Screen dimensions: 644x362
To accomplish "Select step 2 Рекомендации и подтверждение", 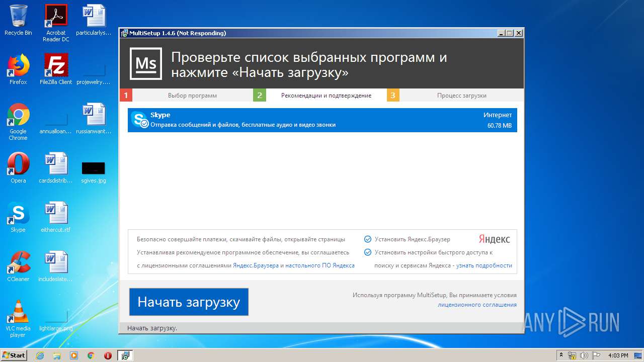I will coord(320,95).
